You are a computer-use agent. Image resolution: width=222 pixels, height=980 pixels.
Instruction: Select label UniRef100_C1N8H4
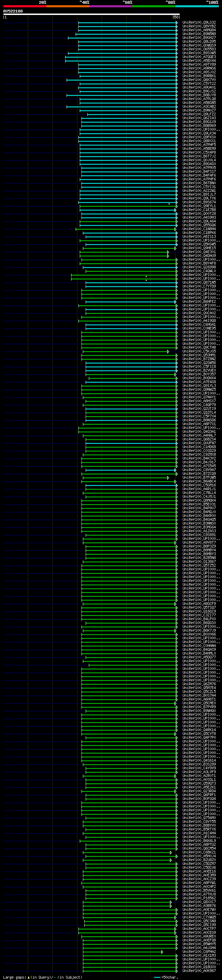tap(199, 229)
